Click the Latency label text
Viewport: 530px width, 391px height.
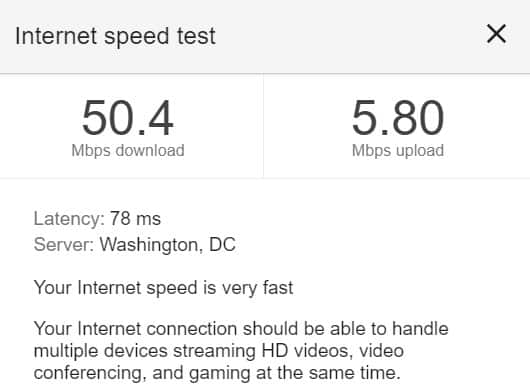(x=69, y=219)
